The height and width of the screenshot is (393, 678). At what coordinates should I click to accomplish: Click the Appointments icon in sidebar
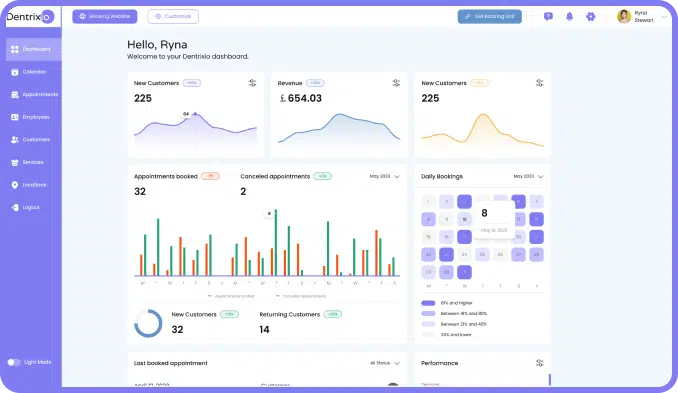coord(15,95)
